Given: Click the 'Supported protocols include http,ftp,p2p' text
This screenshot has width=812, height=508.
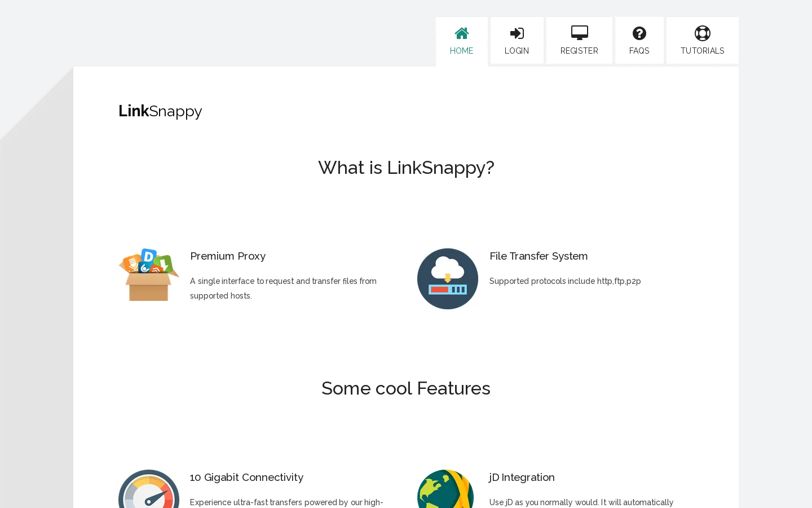Looking at the screenshot, I should pyautogui.click(x=565, y=281).
